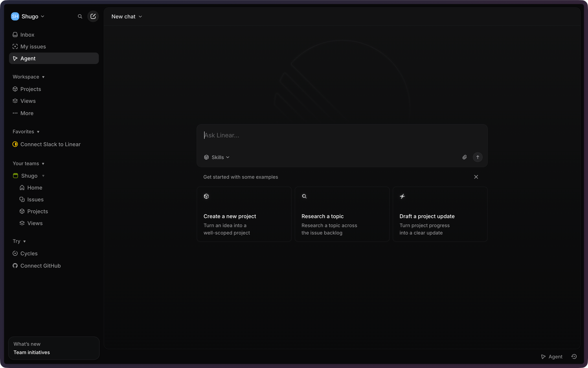Click the Cycles circular icon
The width and height of the screenshot is (588, 368).
(15, 254)
